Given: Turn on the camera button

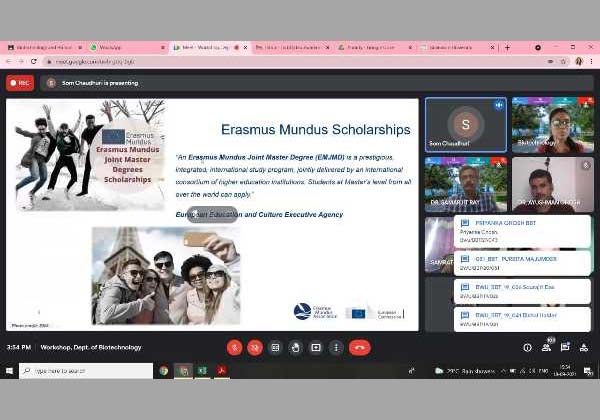Looking at the screenshot, I should [255, 347].
